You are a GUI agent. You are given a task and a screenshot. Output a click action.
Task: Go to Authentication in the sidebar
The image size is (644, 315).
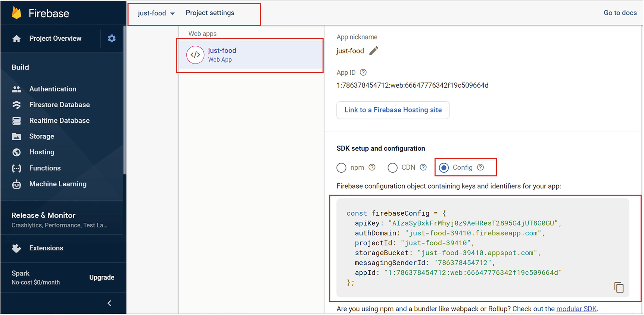tap(53, 89)
